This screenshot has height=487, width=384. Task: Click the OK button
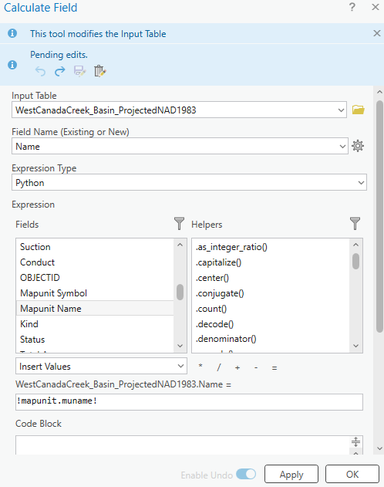click(352, 474)
